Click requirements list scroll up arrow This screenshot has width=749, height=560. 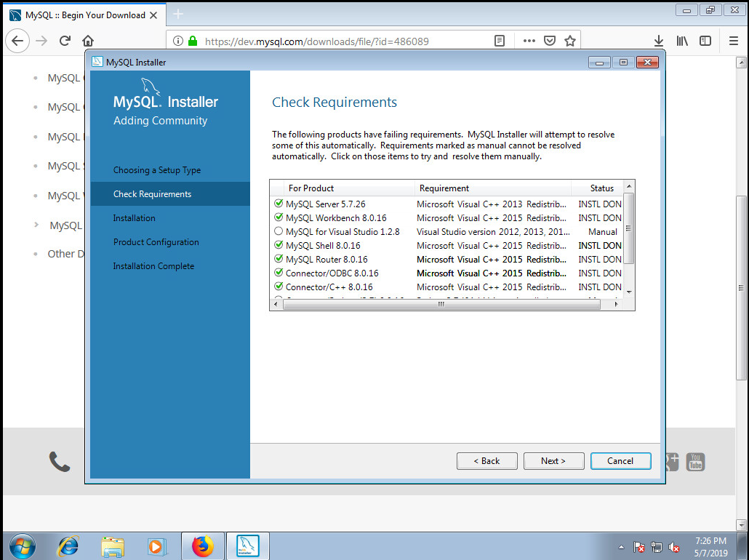click(629, 186)
